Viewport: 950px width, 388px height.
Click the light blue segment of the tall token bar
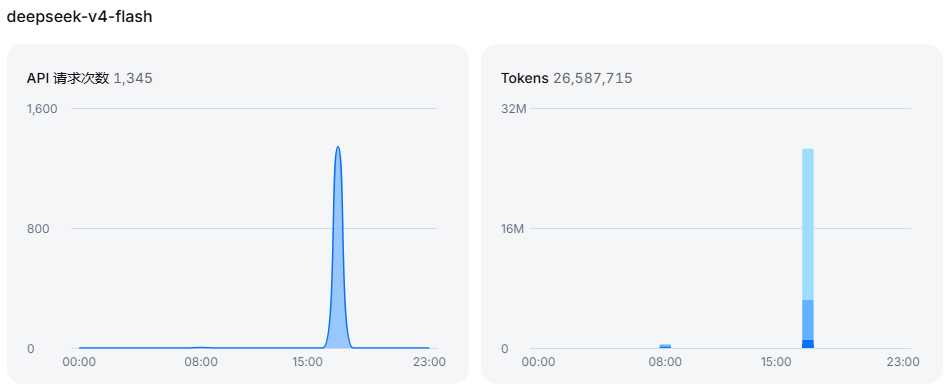click(808, 224)
